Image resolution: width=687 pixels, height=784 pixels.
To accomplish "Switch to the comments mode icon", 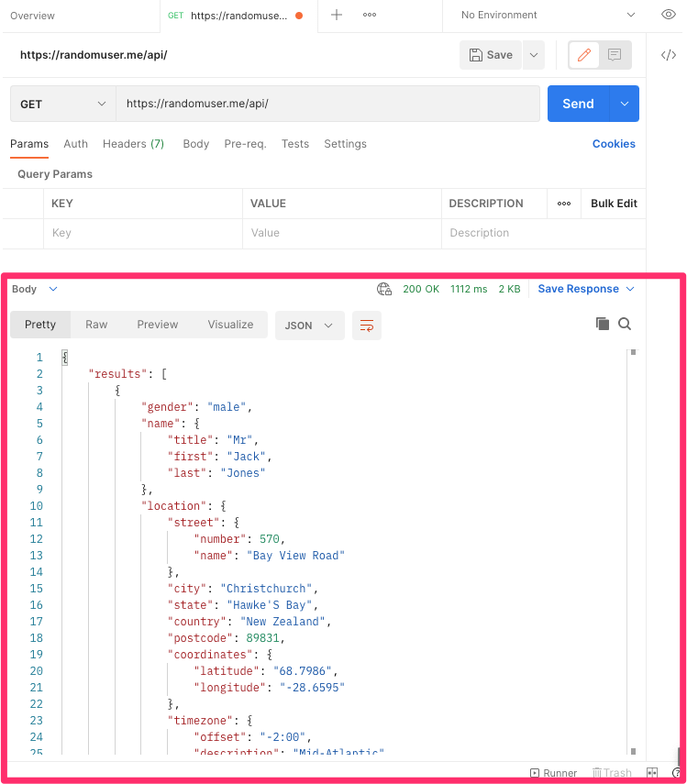I will (x=615, y=55).
